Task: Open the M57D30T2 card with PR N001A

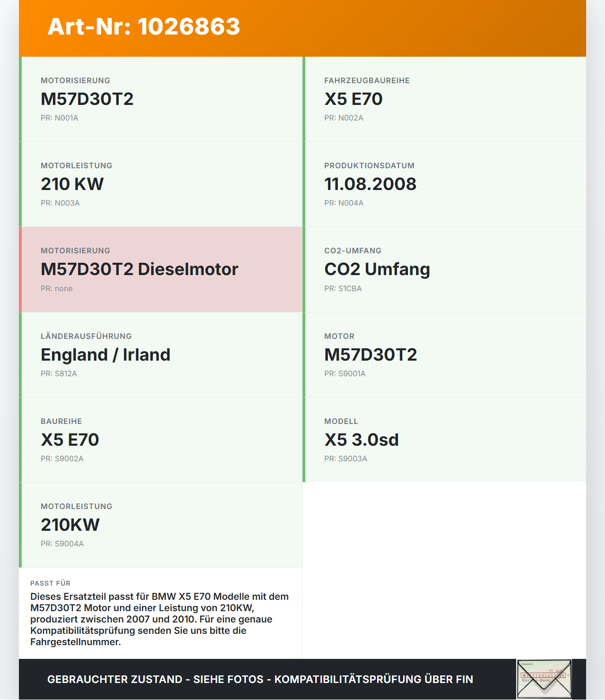Action: [161, 99]
